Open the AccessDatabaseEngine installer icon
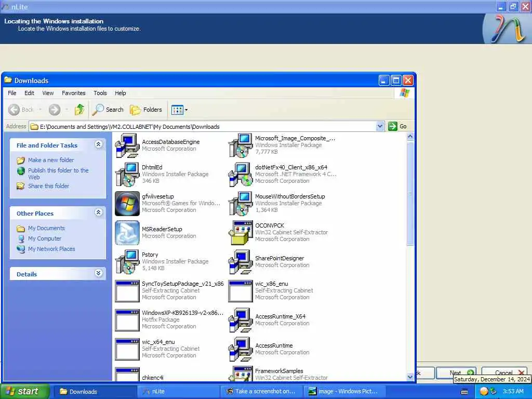Screen dimensions: 532x399 click(127, 145)
